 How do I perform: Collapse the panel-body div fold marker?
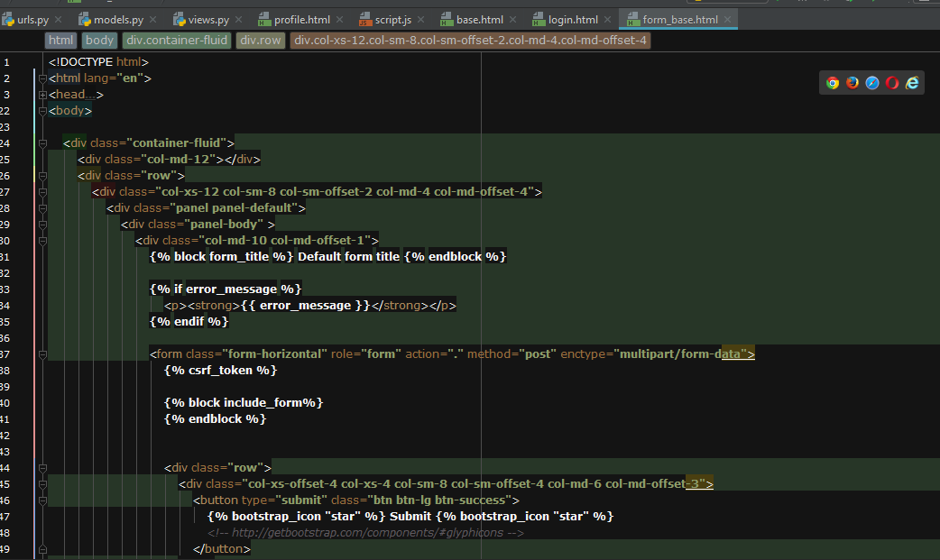[42, 224]
